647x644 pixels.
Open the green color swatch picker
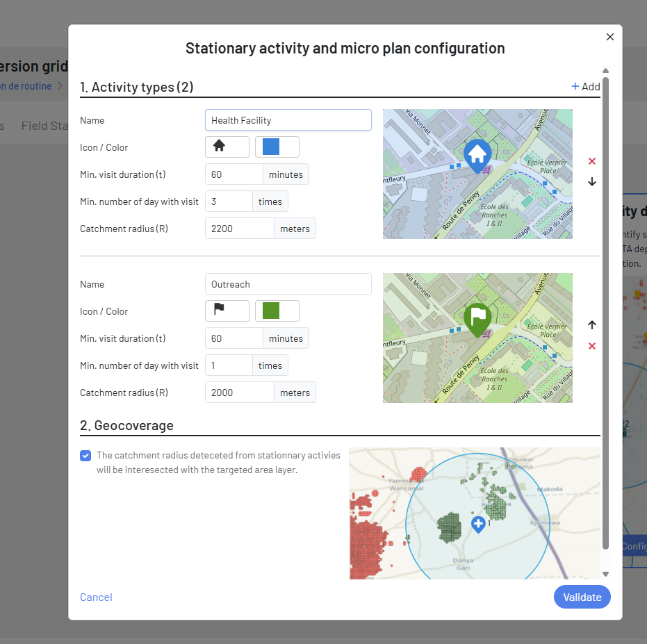click(277, 311)
